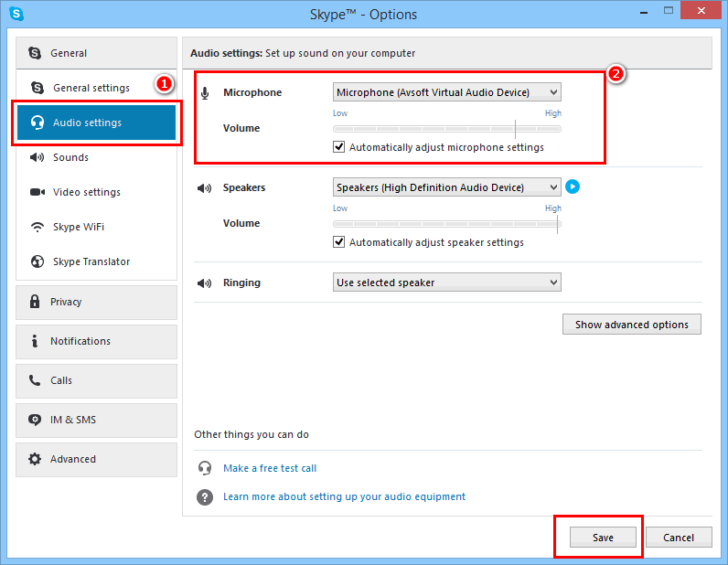The image size is (728, 565).
Task: Click the question mark help icon
Action: (x=205, y=496)
